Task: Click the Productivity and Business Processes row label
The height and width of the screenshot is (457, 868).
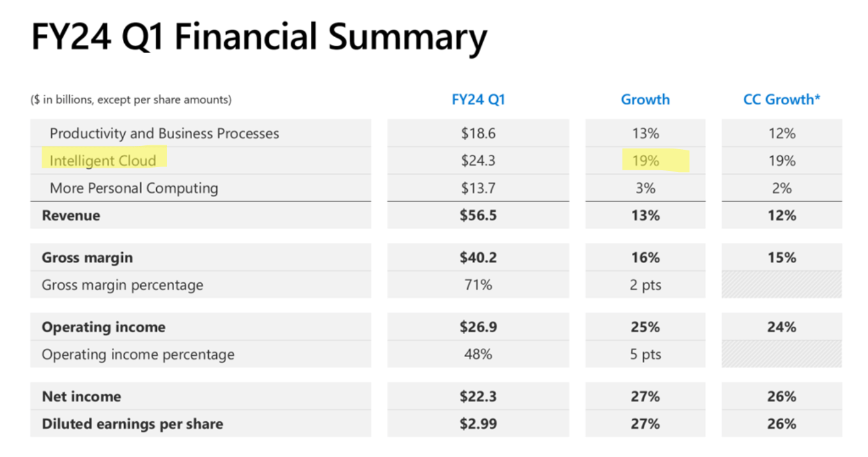Action: [x=165, y=134]
